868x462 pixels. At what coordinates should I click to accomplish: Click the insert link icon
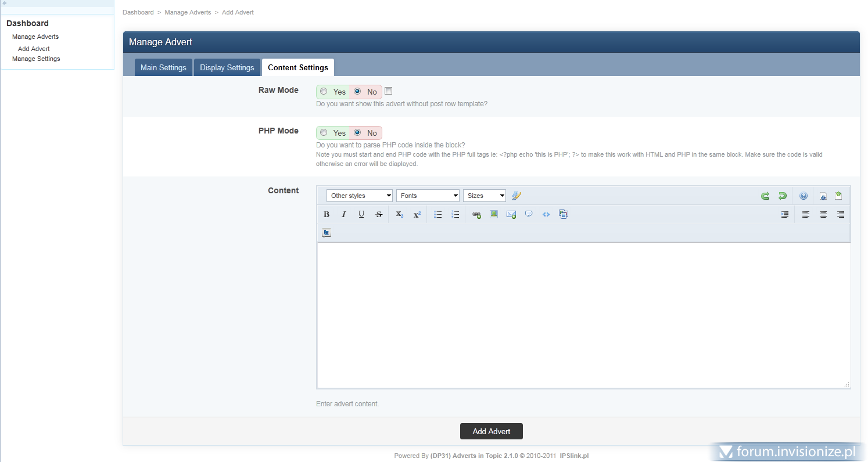click(x=476, y=214)
